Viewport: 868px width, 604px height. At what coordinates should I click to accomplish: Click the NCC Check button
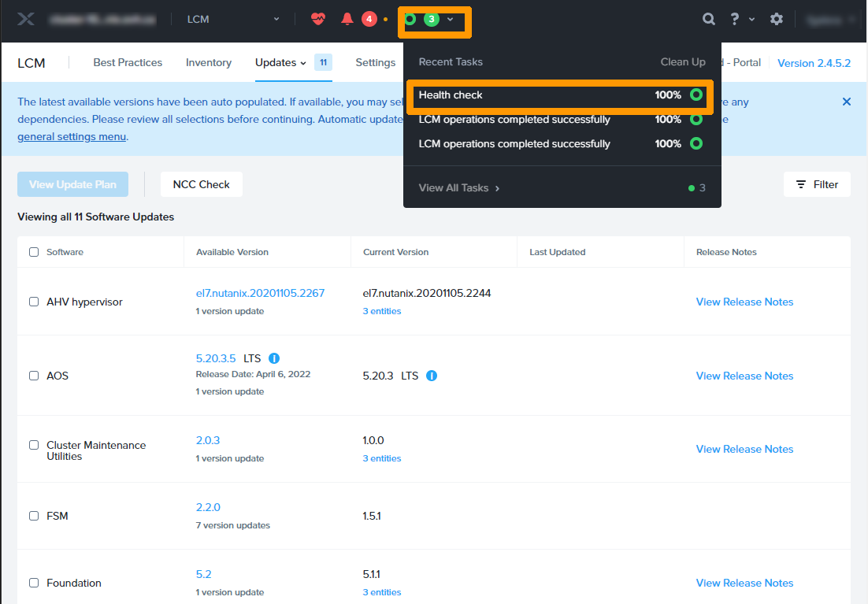(x=202, y=184)
